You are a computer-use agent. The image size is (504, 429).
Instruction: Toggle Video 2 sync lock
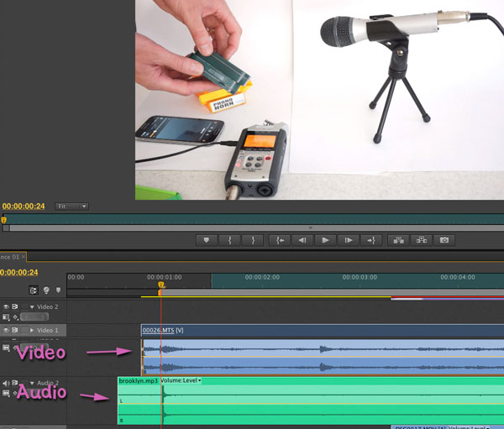pos(15,306)
